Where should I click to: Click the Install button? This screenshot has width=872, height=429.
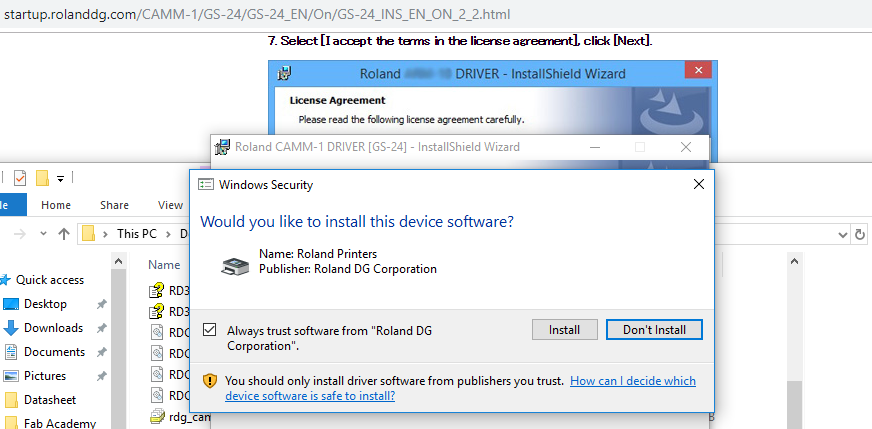(x=564, y=330)
